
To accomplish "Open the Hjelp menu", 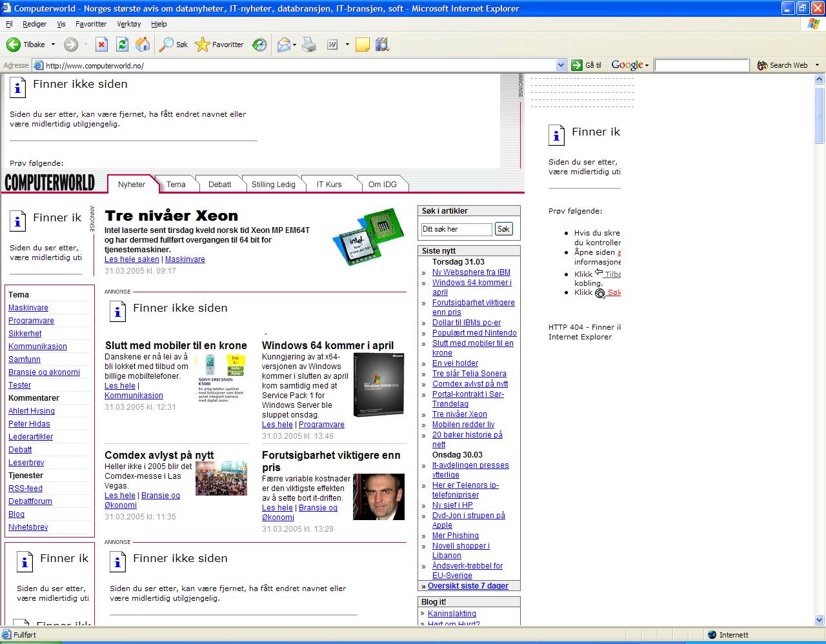I will point(159,24).
